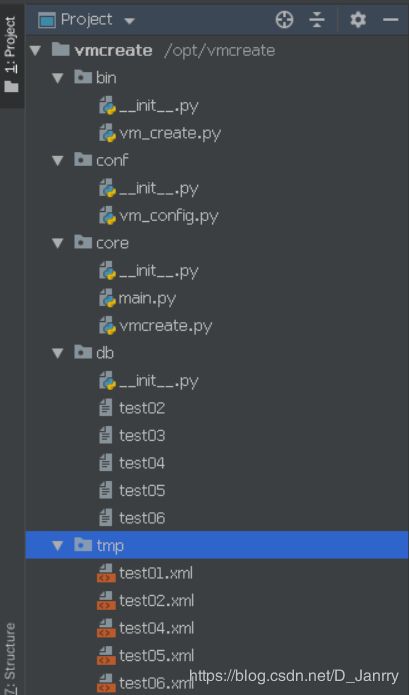Viewport: 409px width, 695px height.
Task: Select vmcreate.py under core
Action: point(165,326)
